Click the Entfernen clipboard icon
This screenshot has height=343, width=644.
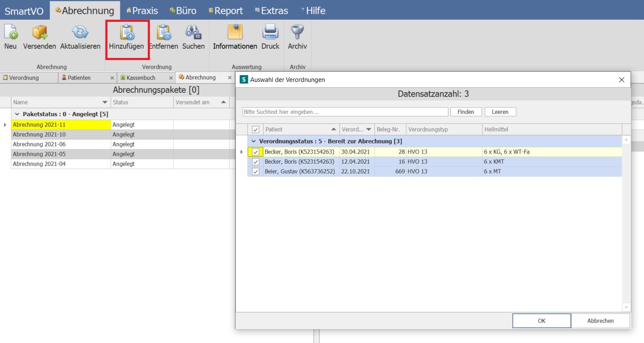pos(164,32)
